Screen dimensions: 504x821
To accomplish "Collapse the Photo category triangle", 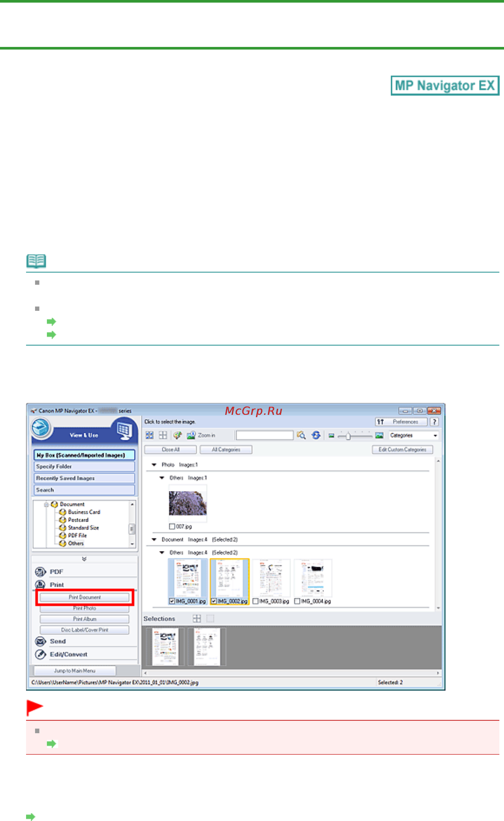I will (154, 465).
